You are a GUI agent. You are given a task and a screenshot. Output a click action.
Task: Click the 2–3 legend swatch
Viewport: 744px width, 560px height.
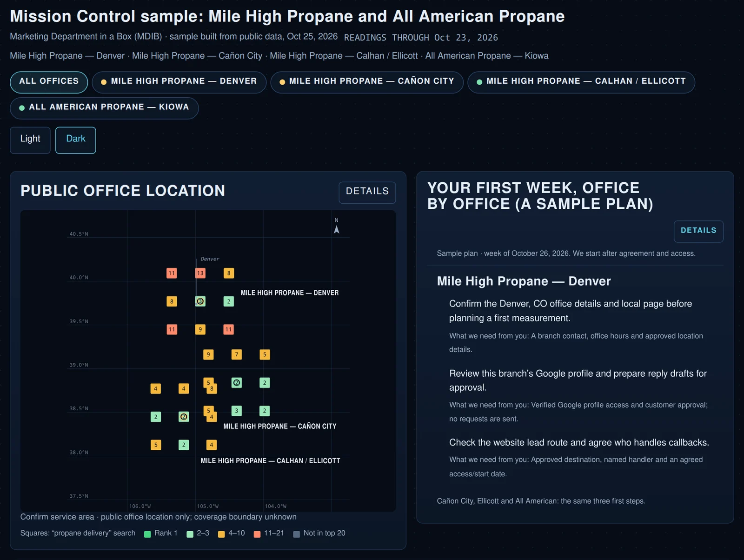pyautogui.click(x=190, y=534)
